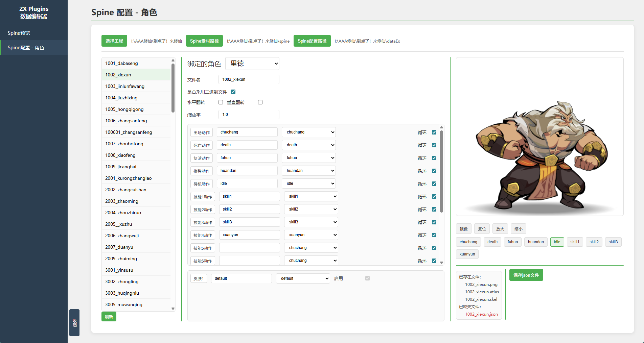Play fuhuo animation preview button

(x=513, y=242)
